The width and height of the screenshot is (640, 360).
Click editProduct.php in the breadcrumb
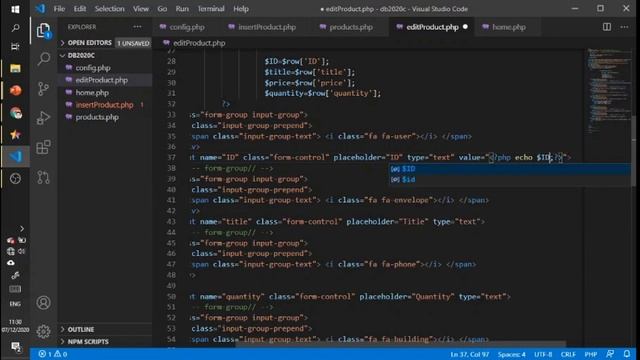pyautogui.click(x=199, y=43)
